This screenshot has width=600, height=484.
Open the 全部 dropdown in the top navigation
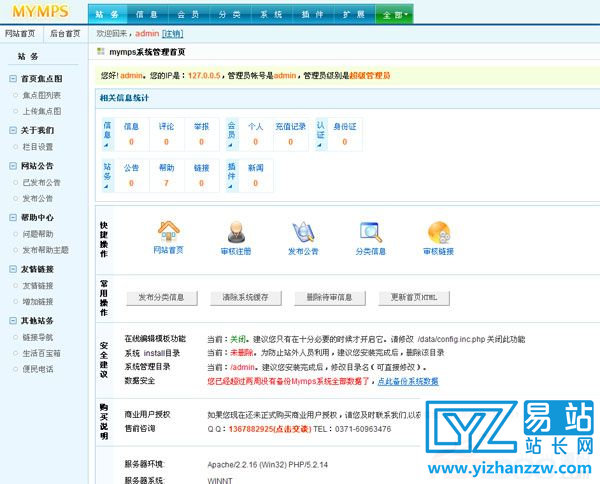394,15
